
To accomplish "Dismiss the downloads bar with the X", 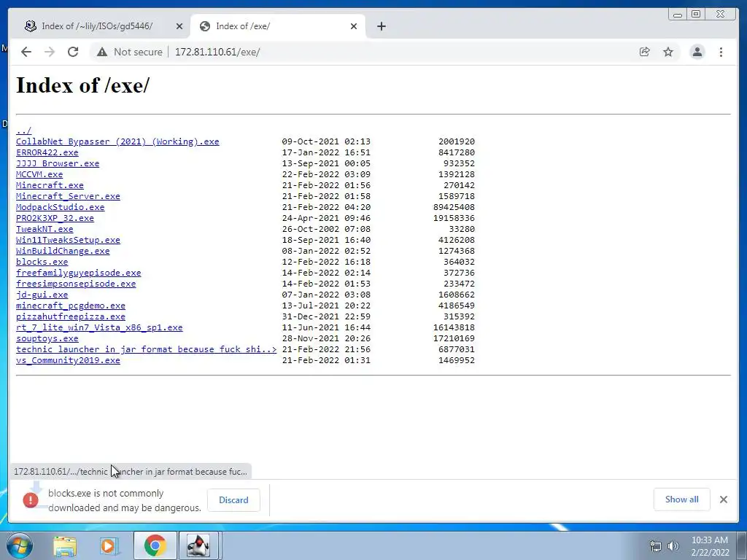I will [724, 499].
